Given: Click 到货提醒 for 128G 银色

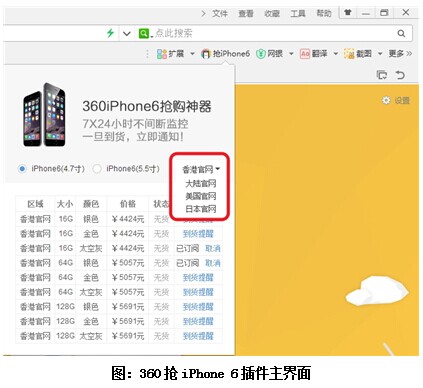Looking at the screenshot, I should click(198, 307).
